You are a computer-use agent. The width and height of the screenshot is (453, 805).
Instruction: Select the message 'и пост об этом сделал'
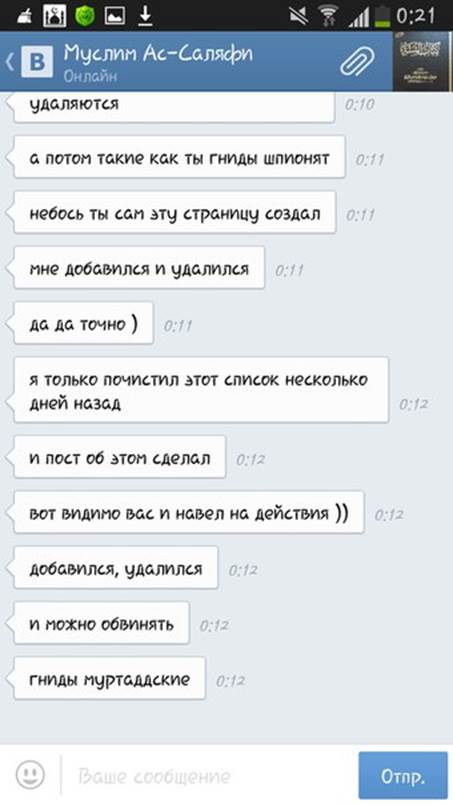pyautogui.click(x=119, y=456)
